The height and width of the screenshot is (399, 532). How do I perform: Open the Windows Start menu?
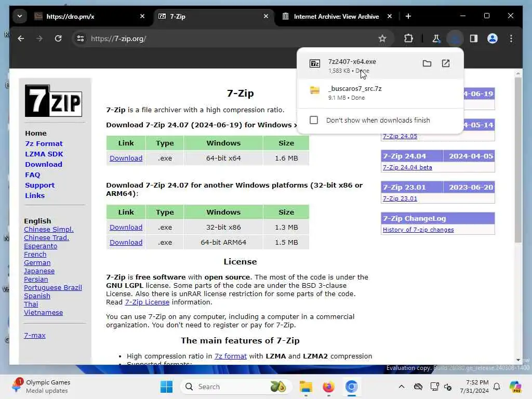(x=166, y=387)
